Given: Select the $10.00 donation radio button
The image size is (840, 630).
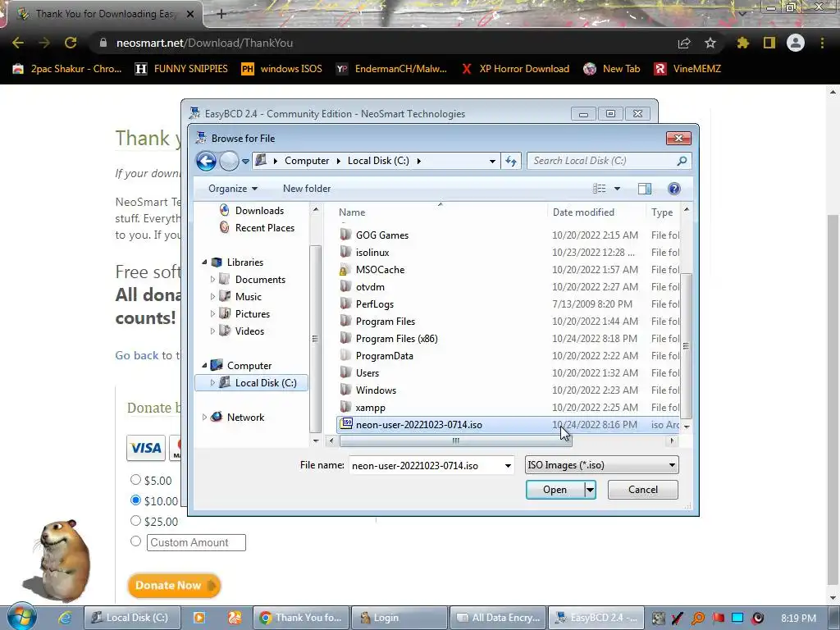Looking at the screenshot, I should pos(135,500).
